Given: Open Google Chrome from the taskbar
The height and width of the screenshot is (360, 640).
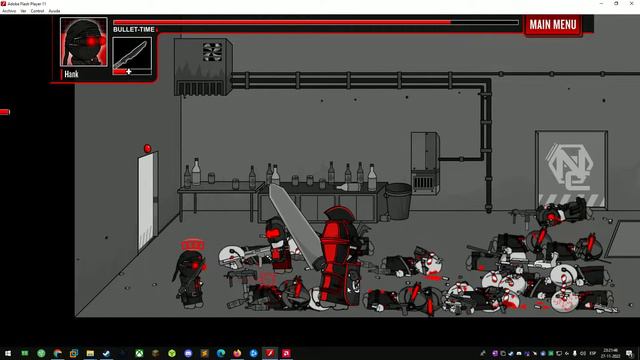Looking at the screenshot, I should [58, 353].
